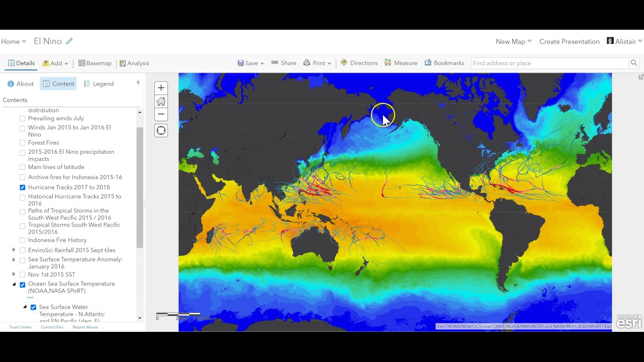Switch to the About tab
Image resolution: width=644 pixels, height=362 pixels.
pyautogui.click(x=21, y=84)
